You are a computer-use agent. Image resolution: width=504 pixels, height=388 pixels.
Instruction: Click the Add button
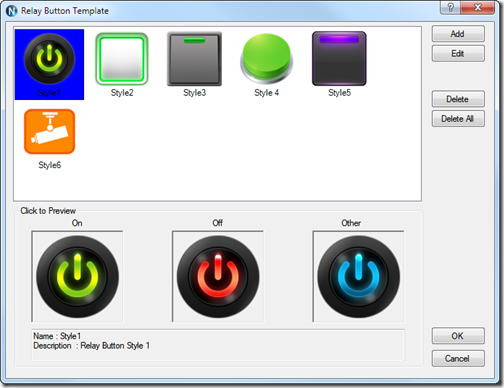tap(458, 34)
